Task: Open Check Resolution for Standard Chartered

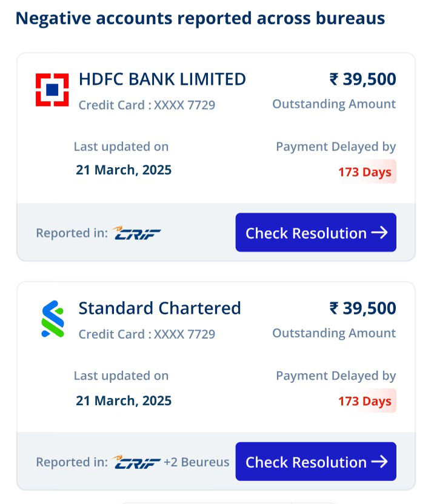Action: coord(316,462)
